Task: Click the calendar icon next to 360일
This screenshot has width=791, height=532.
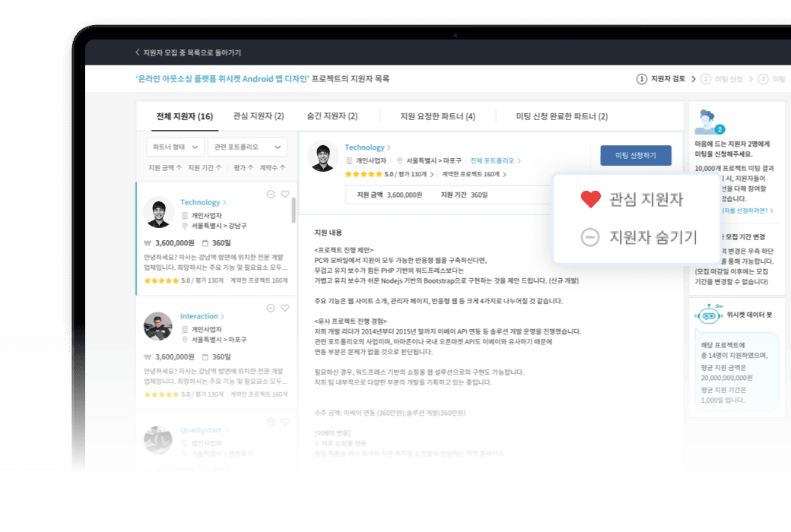Action: 205,243
